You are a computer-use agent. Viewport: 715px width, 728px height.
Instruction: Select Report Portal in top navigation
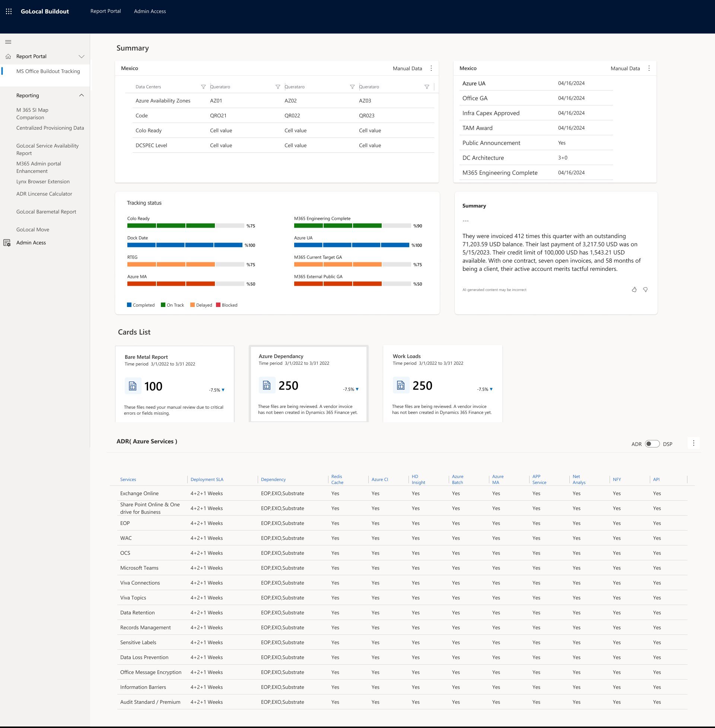(x=105, y=11)
